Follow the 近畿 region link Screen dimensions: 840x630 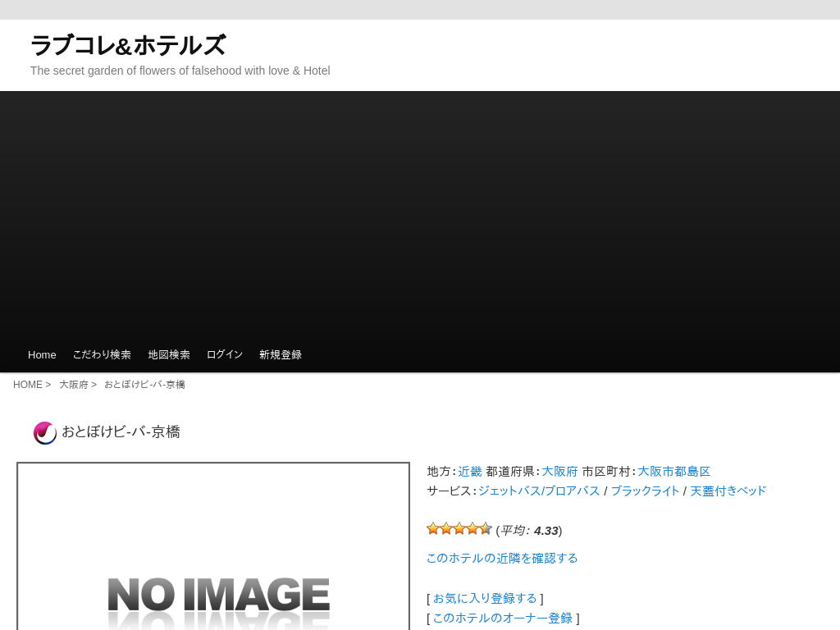point(470,472)
